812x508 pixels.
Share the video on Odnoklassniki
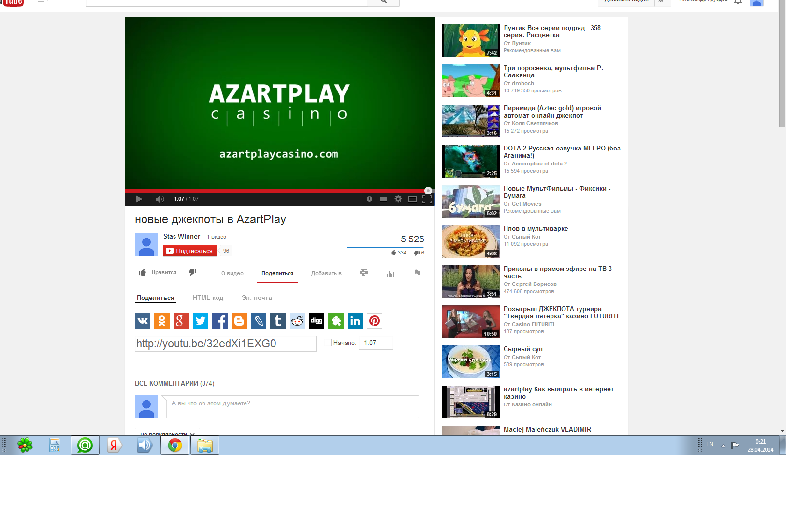(x=162, y=321)
